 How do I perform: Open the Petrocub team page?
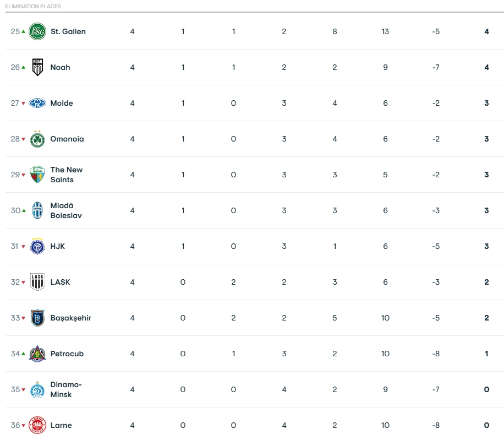[x=67, y=354]
